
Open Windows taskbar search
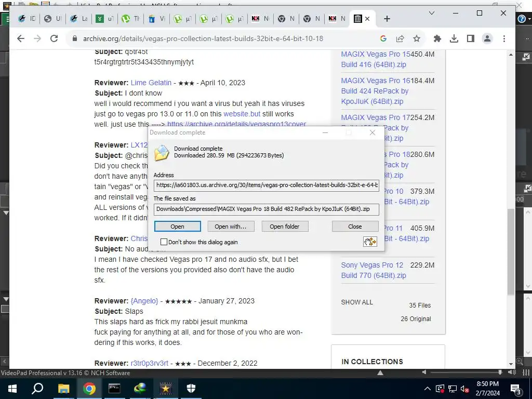(x=37, y=389)
